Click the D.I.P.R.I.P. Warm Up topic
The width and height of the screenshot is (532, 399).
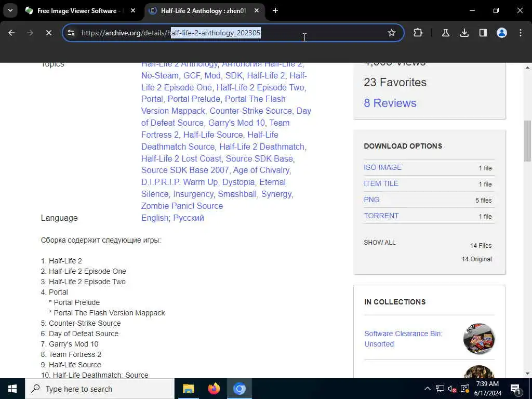(x=179, y=182)
